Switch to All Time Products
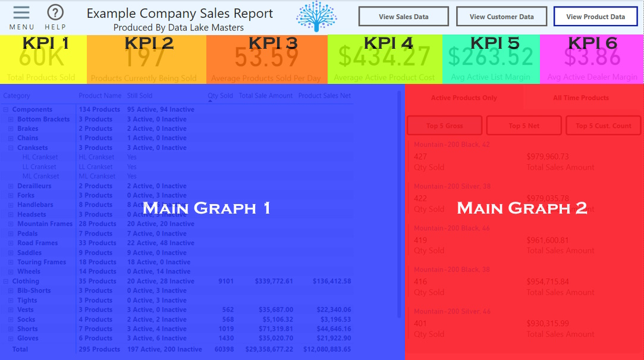The image size is (644, 360). point(580,98)
